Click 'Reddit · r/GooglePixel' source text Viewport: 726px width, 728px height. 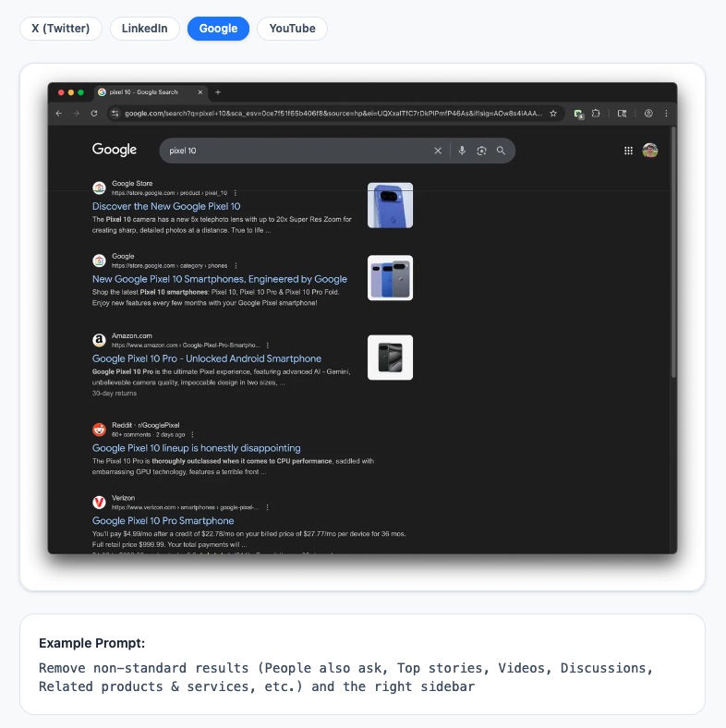click(x=145, y=425)
